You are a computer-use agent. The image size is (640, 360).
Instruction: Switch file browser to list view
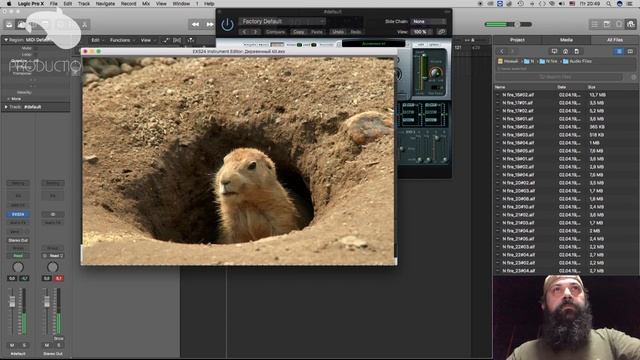pyautogui.click(x=619, y=51)
